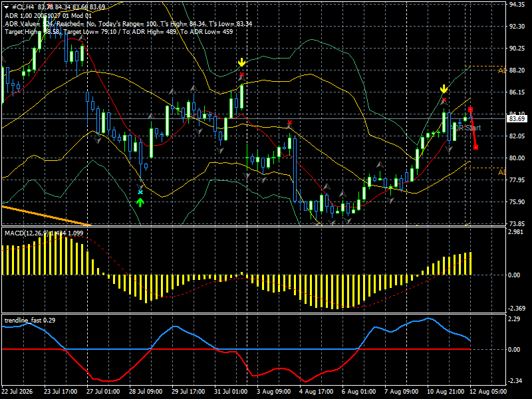The height and width of the screenshot is (399, 532).
Task: Click the 23 Jul 17:00 time label
Action: 61,391
